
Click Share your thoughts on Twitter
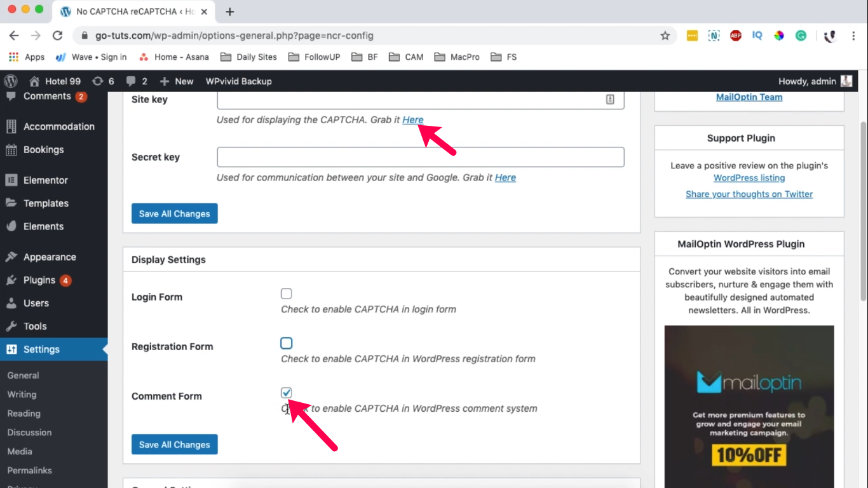coord(749,194)
